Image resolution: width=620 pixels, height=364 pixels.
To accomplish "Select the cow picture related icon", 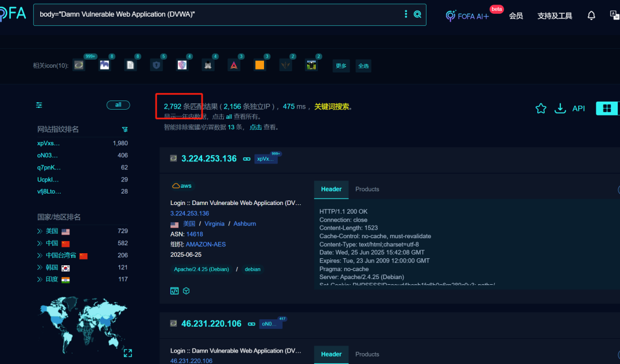I will tap(311, 65).
